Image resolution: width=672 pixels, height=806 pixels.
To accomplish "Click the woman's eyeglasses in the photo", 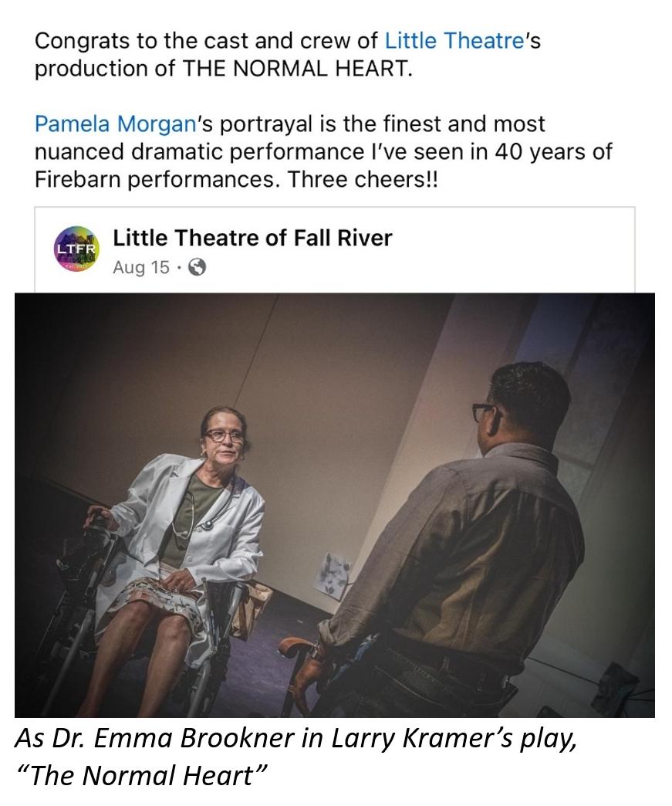I will pos(224,436).
